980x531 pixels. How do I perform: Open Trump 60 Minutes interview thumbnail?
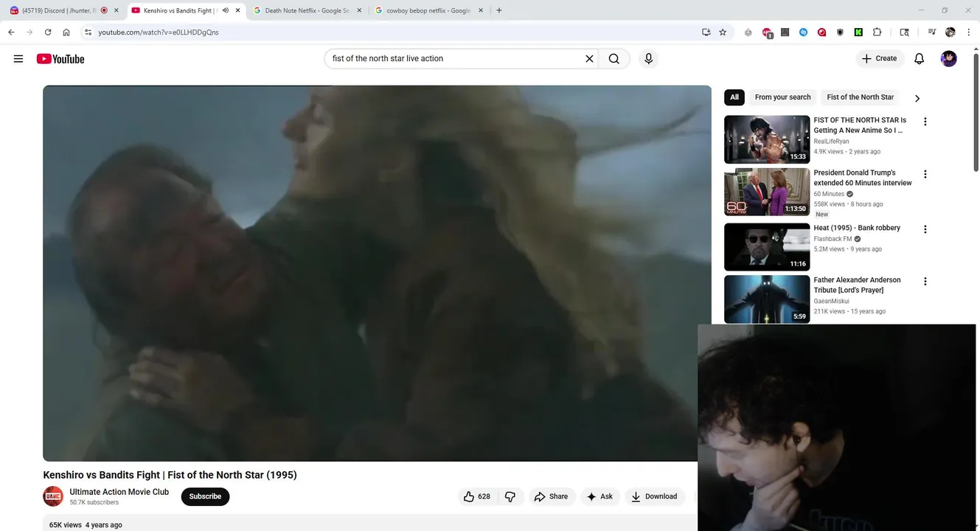coord(767,192)
